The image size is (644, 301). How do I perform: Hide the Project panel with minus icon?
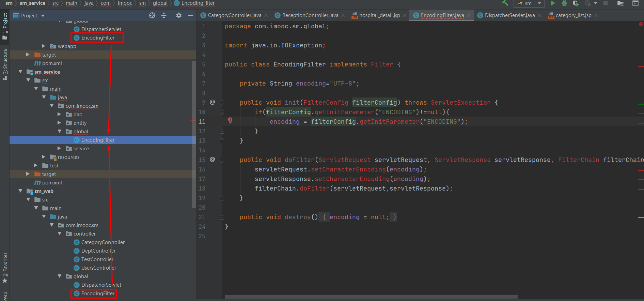[190, 15]
